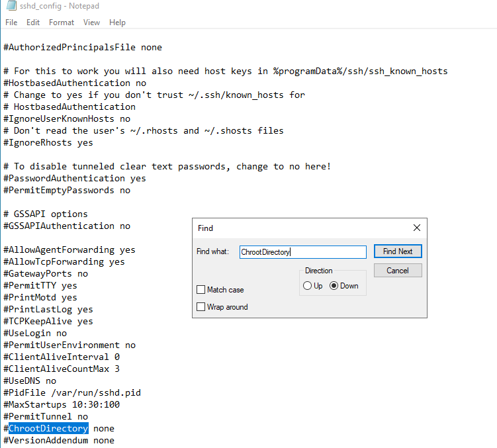Viewport: 497px width, 448px height.
Task: Click the #AllowTcpForwarding yes line
Action: (x=64, y=262)
